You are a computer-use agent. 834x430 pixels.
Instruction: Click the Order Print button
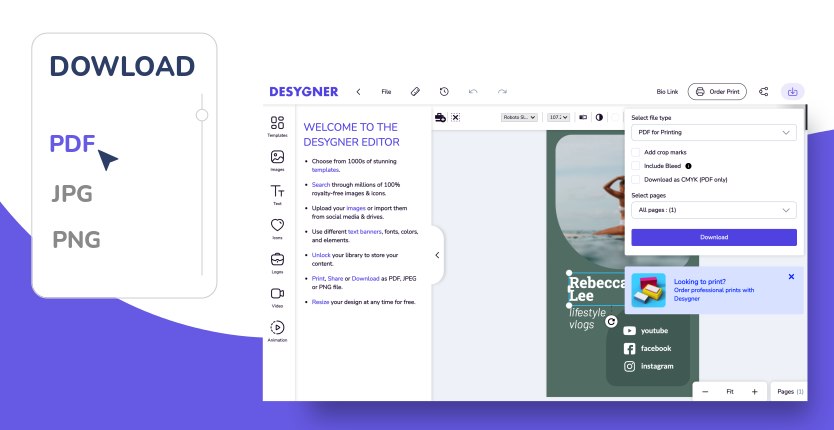[717, 92]
